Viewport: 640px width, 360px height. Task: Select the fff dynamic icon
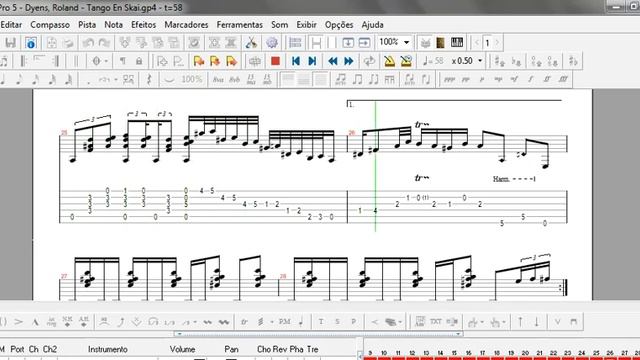click(563, 79)
